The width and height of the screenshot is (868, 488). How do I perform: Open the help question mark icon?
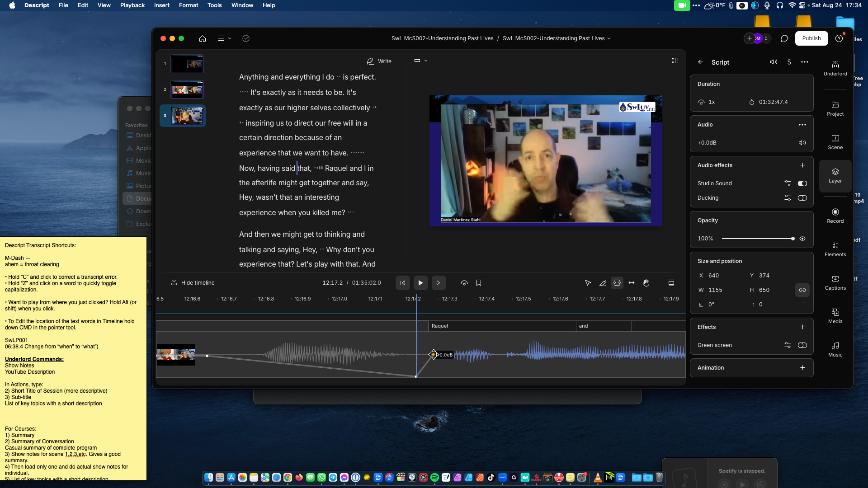point(839,38)
